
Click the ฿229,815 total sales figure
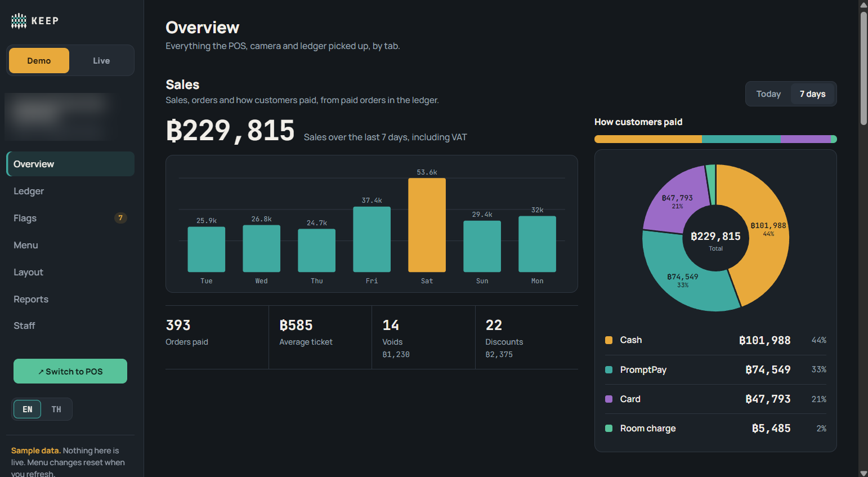230,131
